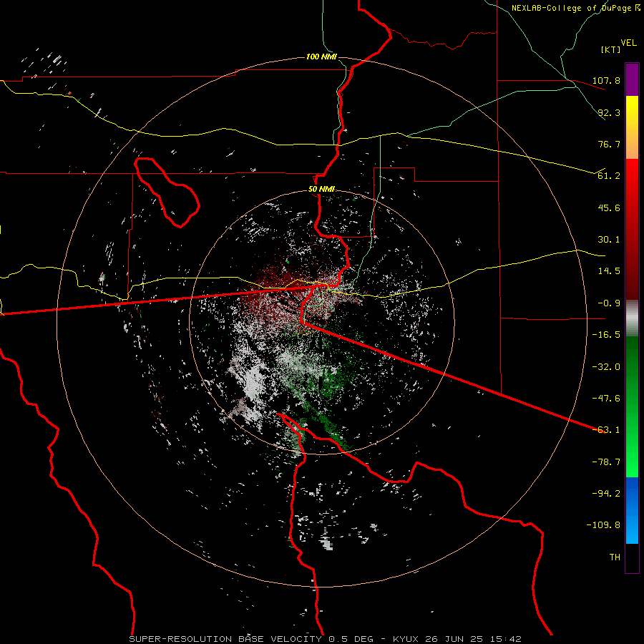The image size is (644, 644).
Task: Select the -32.0 velocity label
Action: (x=606, y=367)
